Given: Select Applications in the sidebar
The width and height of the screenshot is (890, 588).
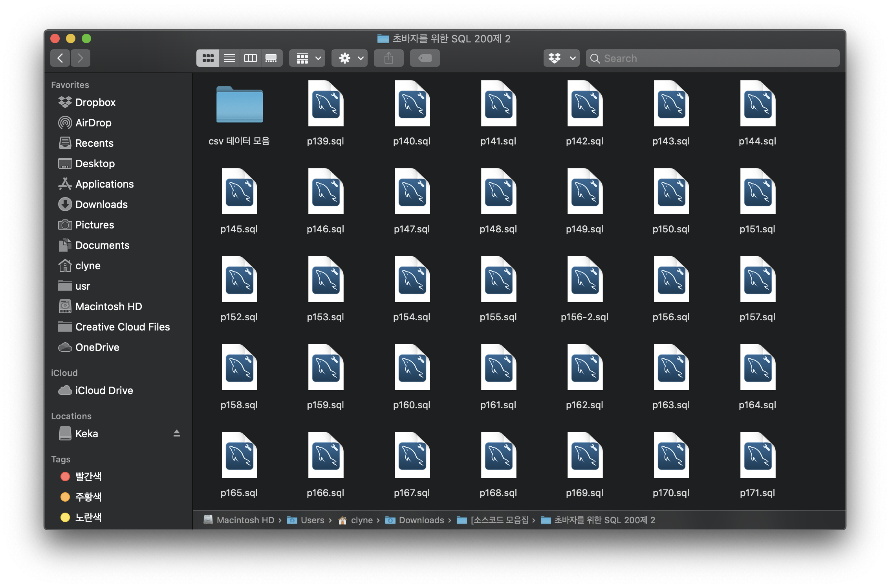Looking at the screenshot, I should [104, 184].
